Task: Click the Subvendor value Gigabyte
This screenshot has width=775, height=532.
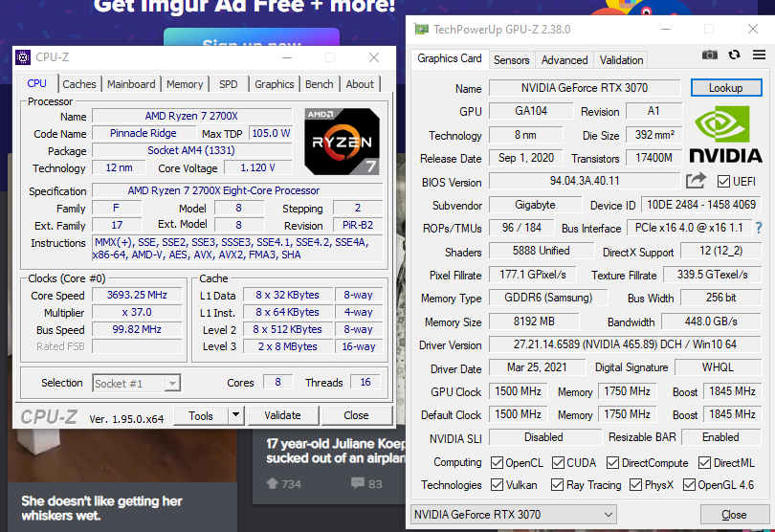Action: [x=535, y=205]
